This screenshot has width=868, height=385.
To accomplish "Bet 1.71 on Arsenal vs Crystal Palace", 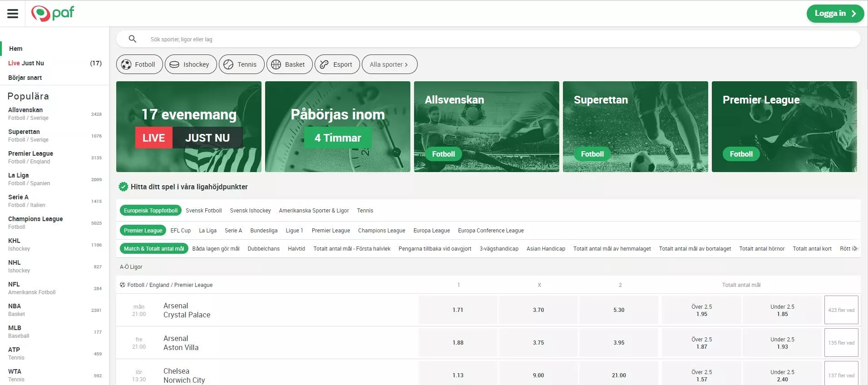I will 458,310.
